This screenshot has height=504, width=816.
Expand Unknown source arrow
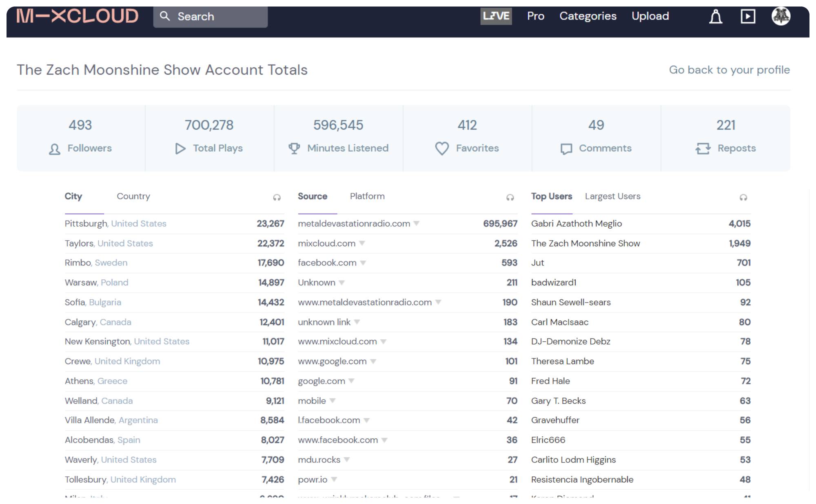pos(342,283)
